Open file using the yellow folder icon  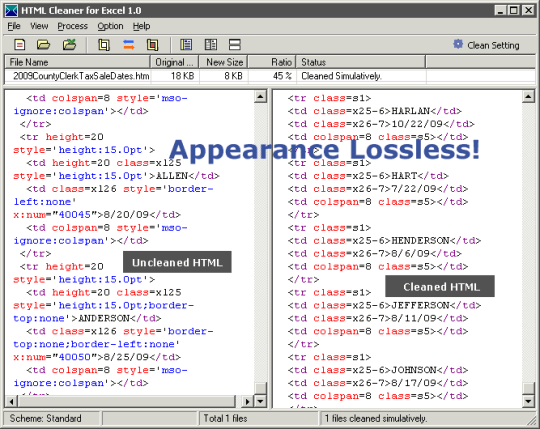pyautogui.click(x=43, y=45)
